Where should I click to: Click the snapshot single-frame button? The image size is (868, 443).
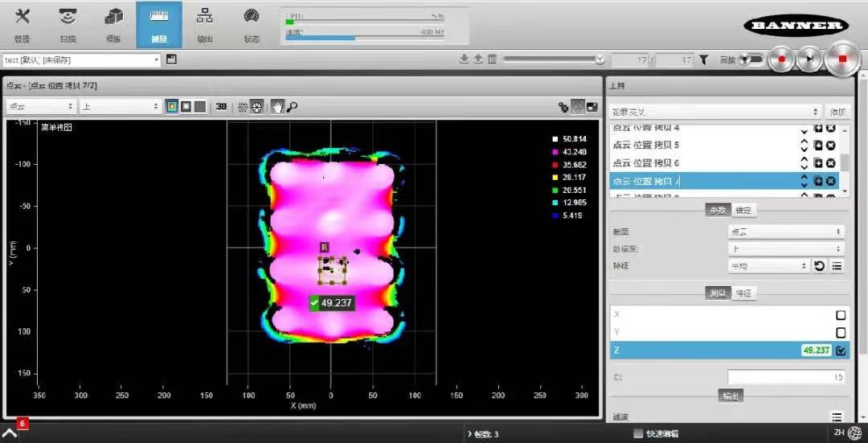[809, 58]
